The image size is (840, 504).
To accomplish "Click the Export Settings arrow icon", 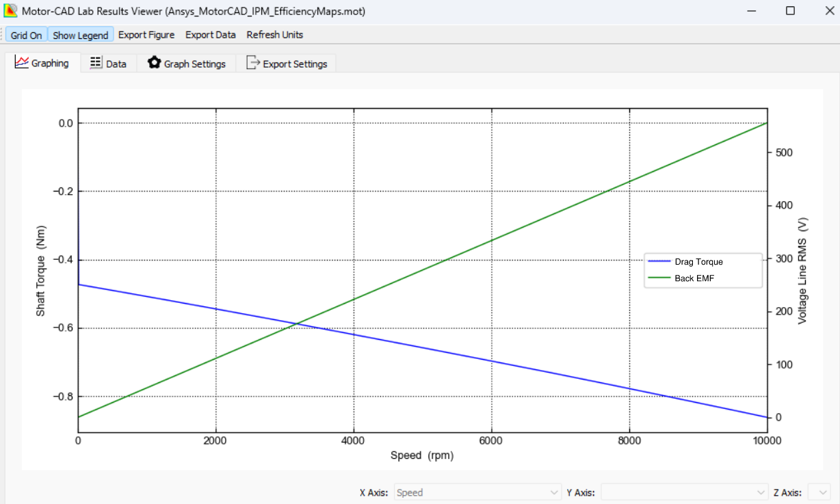I will click(252, 62).
